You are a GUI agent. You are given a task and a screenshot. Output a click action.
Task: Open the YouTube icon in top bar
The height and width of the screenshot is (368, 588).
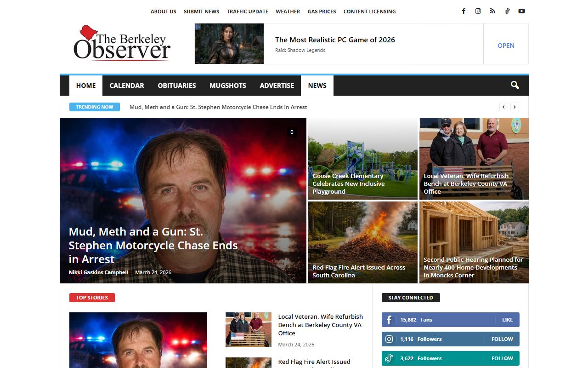coord(521,11)
